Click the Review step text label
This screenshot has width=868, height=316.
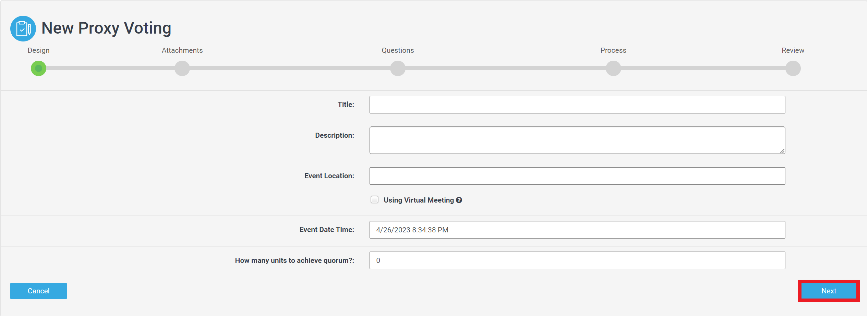793,50
